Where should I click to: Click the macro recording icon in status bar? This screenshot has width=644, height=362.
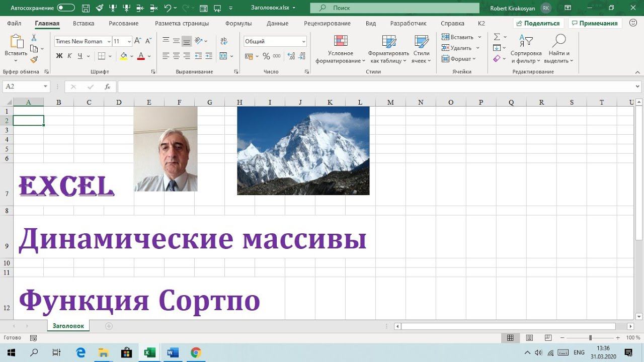[34, 338]
